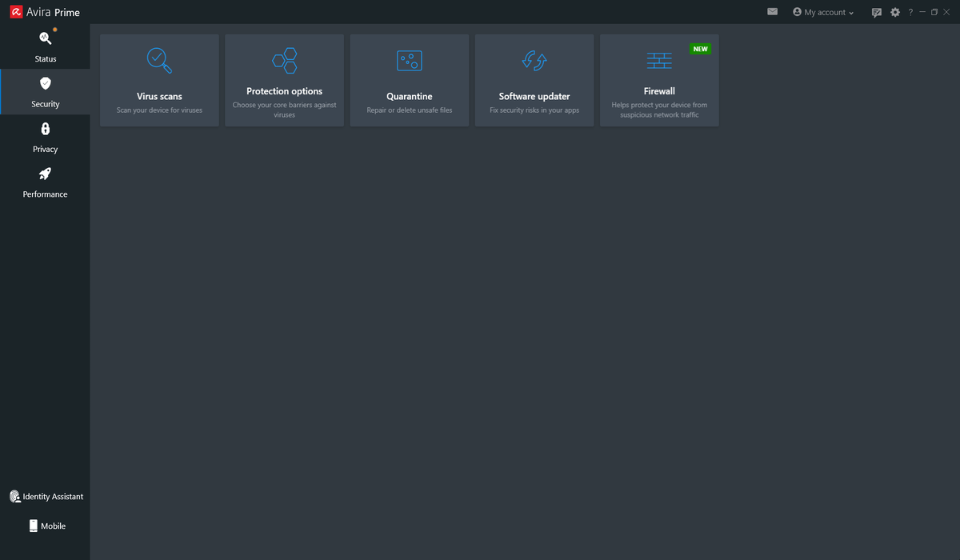Viewport: 960px width, 560px height.
Task: Start a scan via the Virus scans card
Action: coord(158,80)
